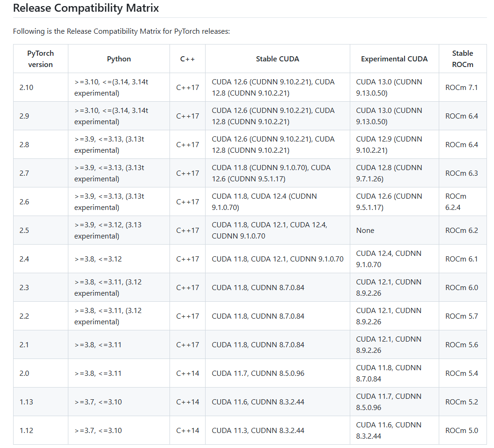
Task: Click the 1.13 version cell
Action: pyautogui.click(x=40, y=402)
